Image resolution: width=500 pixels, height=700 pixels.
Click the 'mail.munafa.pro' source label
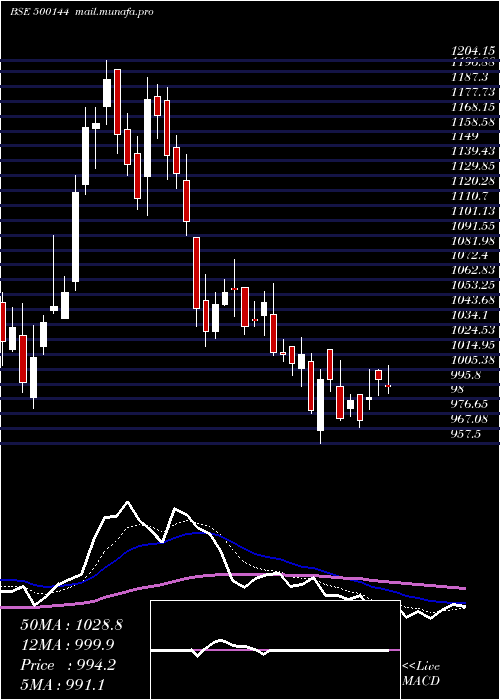[113, 12]
